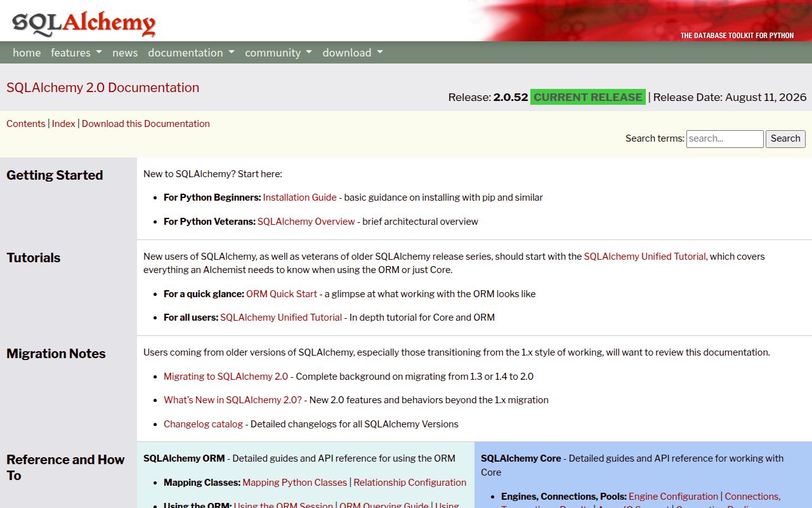Viewport: 812px width, 508px height.
Task: Open Engine Configuration link
Action: 674,497
